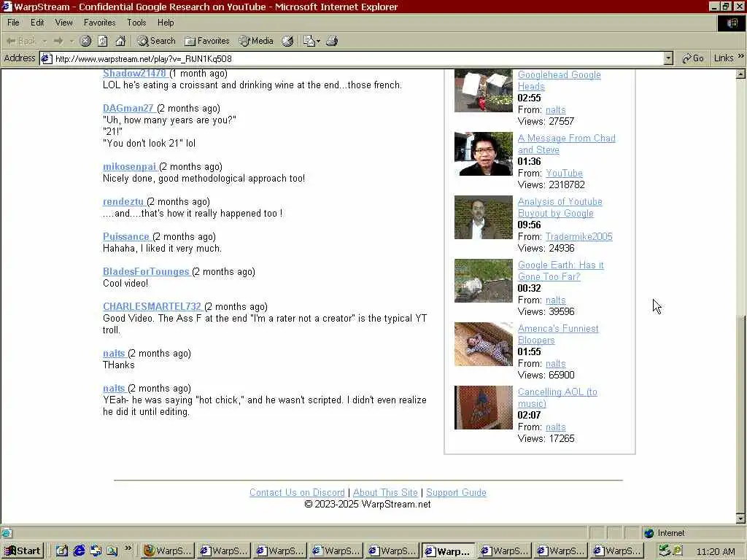The height and width of the screenshot is (560, 747).
Task: Open the Forward history dropdown arrow
Action: click(71, 41)
